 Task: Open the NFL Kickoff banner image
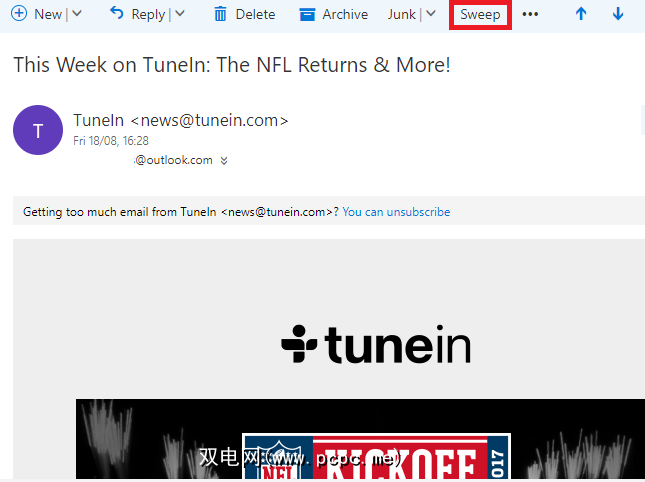360,438
